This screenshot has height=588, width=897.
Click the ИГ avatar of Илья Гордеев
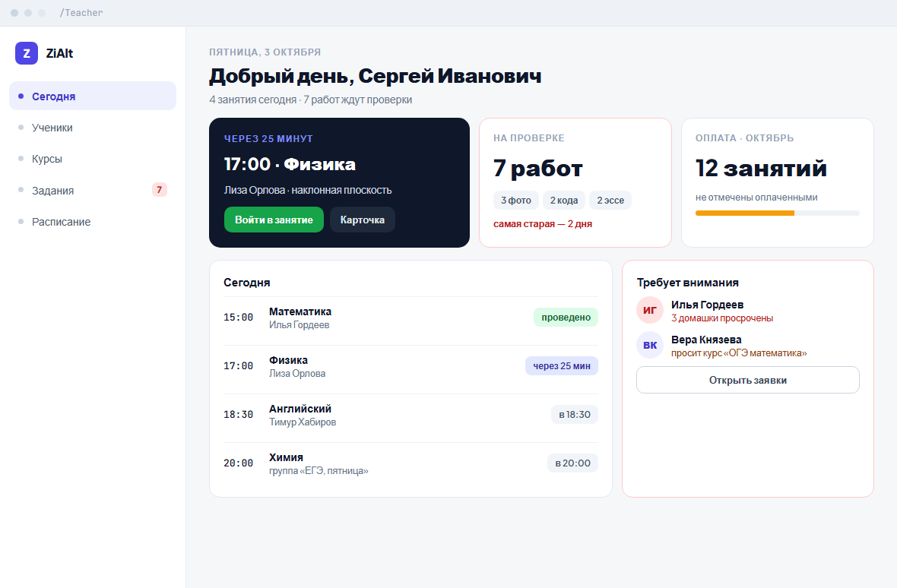(650, 310)
